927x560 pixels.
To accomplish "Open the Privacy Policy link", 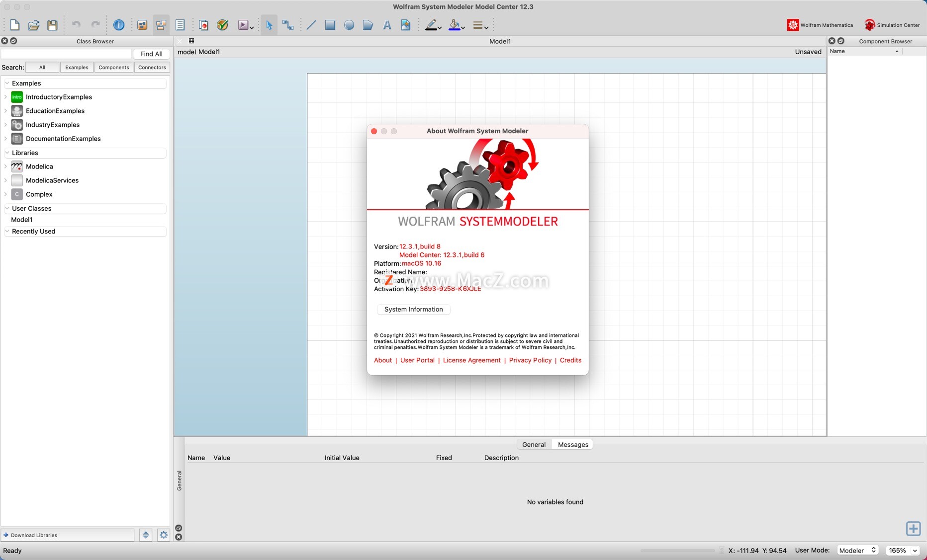I will [x=530, y=360].
